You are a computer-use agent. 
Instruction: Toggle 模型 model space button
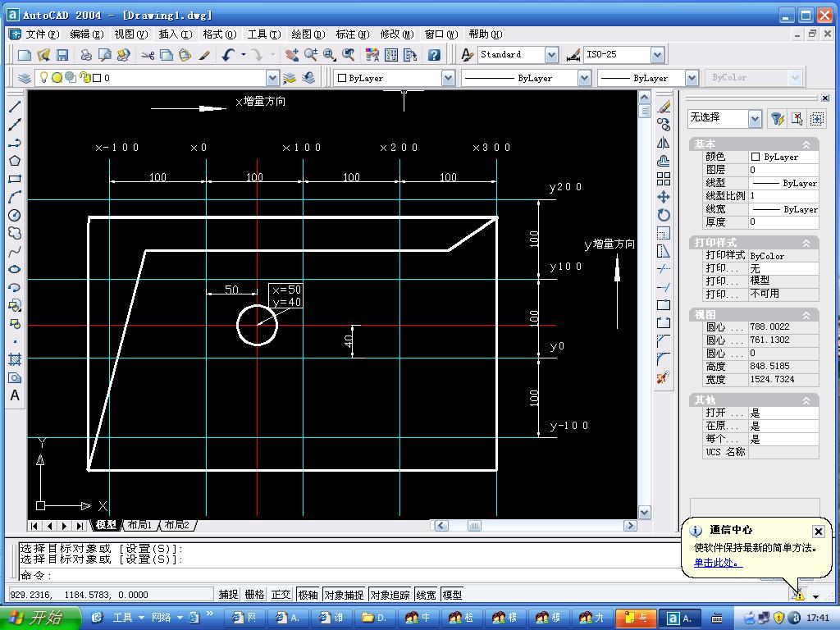pyautogui.click(x=452, y=595)
